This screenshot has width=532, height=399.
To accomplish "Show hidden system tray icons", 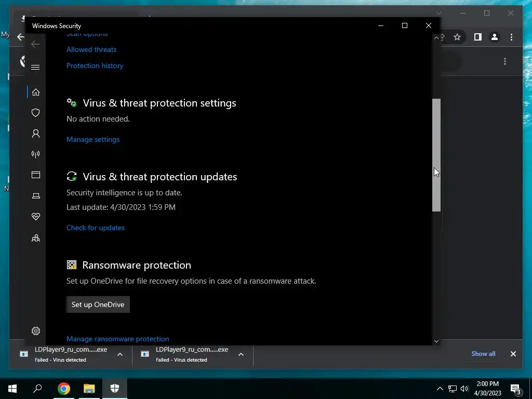I will click(x=440, y=389).
